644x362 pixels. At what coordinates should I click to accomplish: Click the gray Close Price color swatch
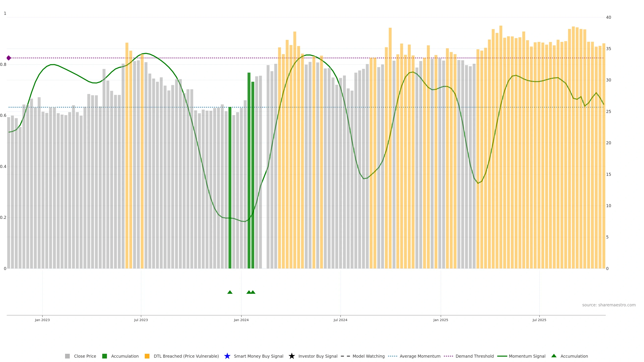pyautogui.click(x=67, y=356)
